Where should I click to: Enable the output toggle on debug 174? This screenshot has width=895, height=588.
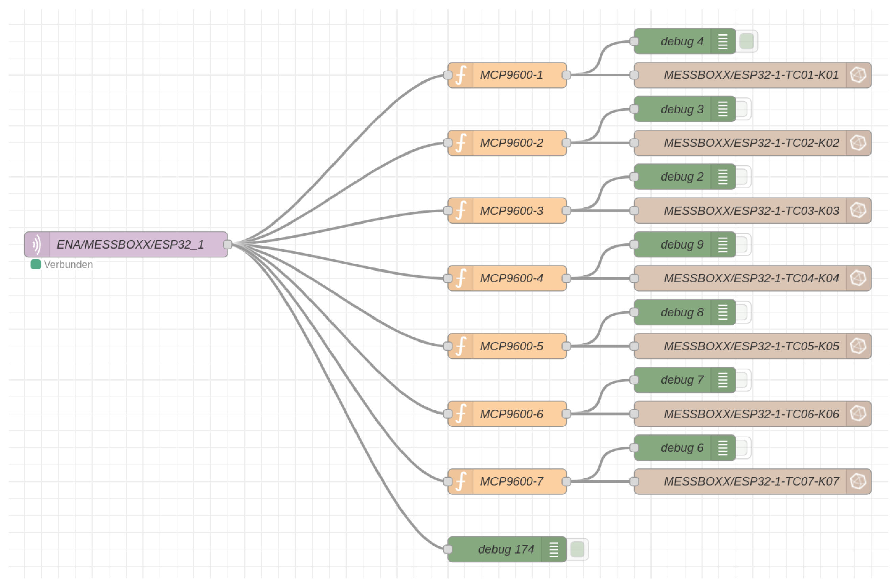[x=578, y=549]
